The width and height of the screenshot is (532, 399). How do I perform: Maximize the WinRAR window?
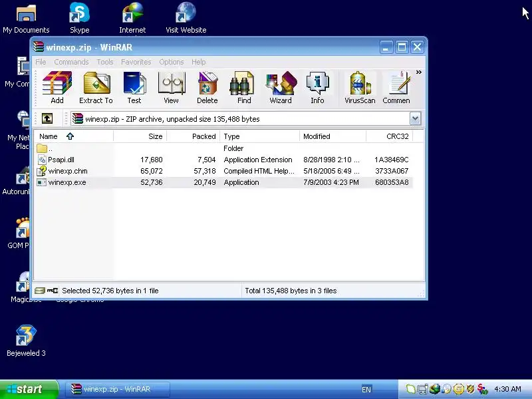[x=402, y=47]
